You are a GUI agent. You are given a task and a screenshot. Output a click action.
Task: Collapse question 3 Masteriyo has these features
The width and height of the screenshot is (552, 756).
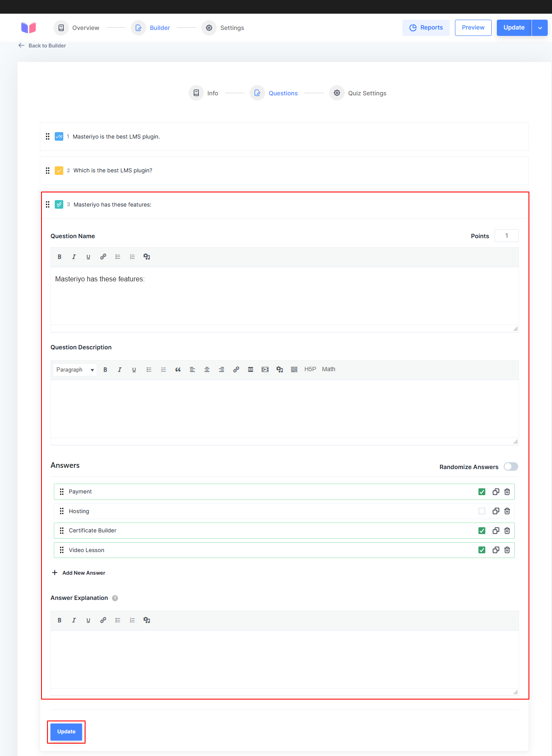[284, 205]
